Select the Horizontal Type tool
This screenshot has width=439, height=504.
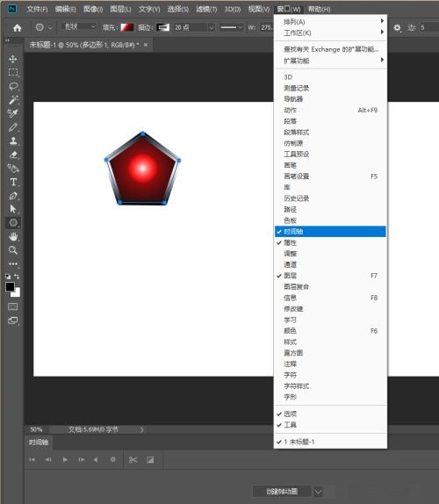[13, 182]
